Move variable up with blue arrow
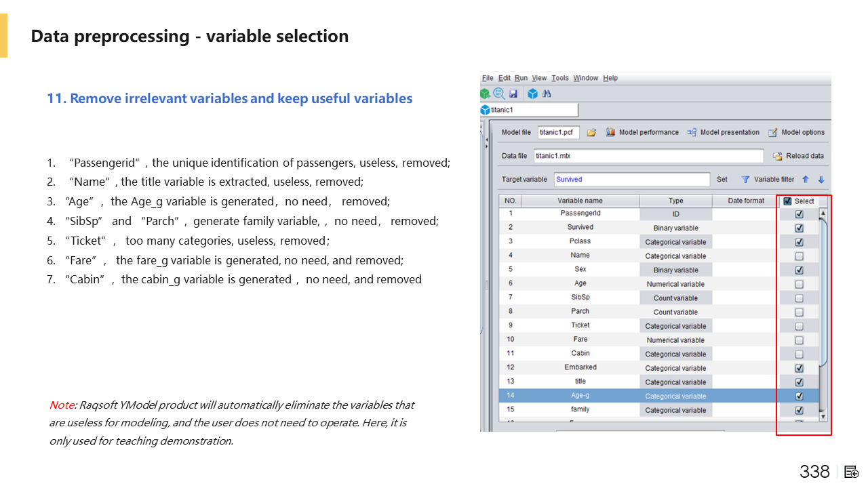 pos(806,180)
